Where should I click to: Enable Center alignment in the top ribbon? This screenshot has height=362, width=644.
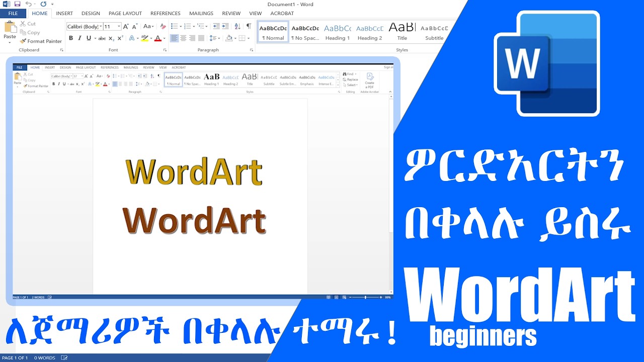coord(183,38)
